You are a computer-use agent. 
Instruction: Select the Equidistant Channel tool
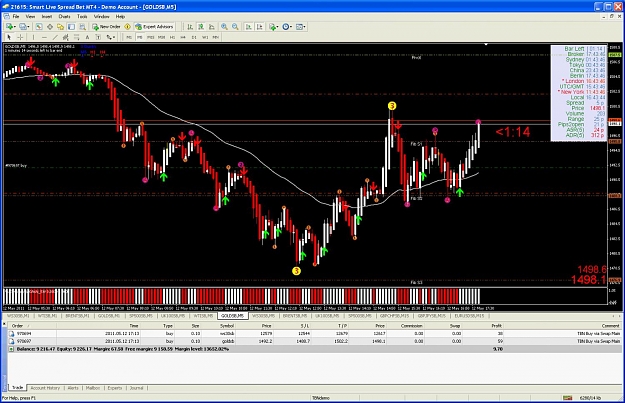pos(66,37)
